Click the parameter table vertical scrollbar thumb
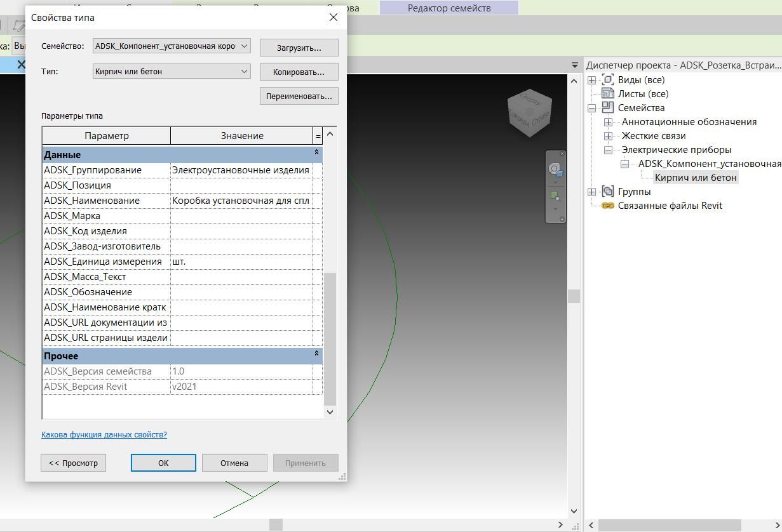 330,339
